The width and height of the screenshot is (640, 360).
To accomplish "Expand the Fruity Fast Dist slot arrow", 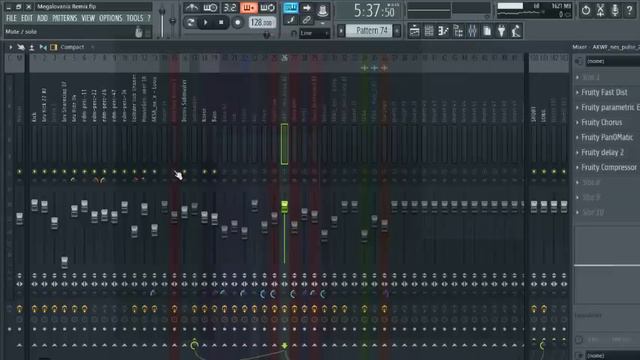I will click(x=577, y=93).
